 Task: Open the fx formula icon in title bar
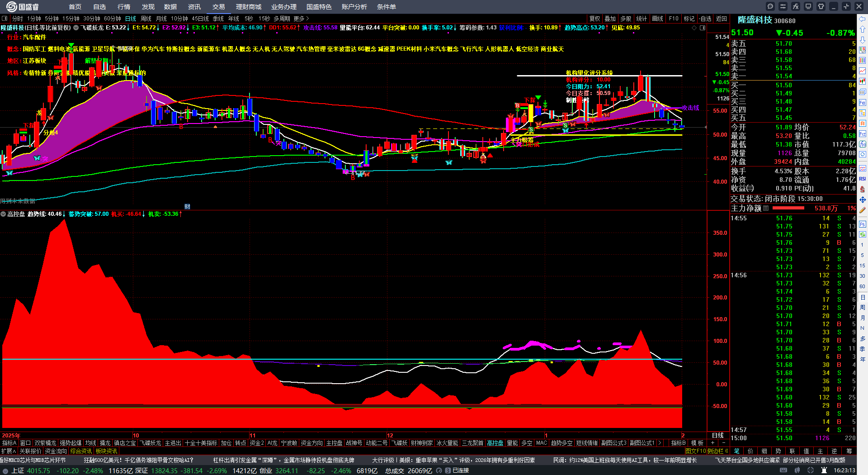click(796, 6)
